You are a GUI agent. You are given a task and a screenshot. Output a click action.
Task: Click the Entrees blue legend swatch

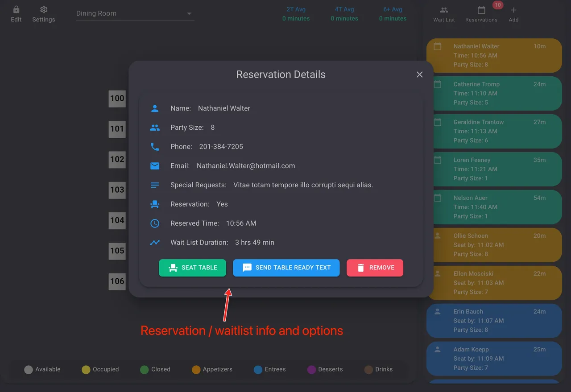[x=258, y=370]
